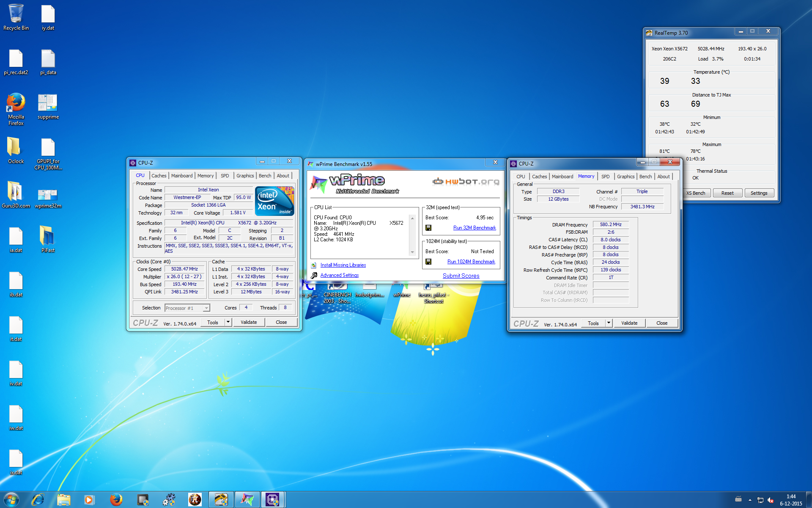Open Settings in RealTemp

759,193
